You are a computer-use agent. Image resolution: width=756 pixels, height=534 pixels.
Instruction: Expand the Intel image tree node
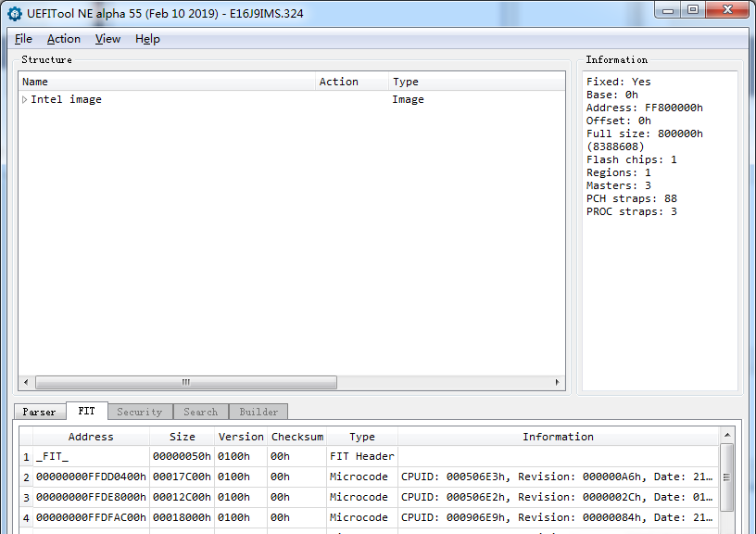(x=25, y=100)
